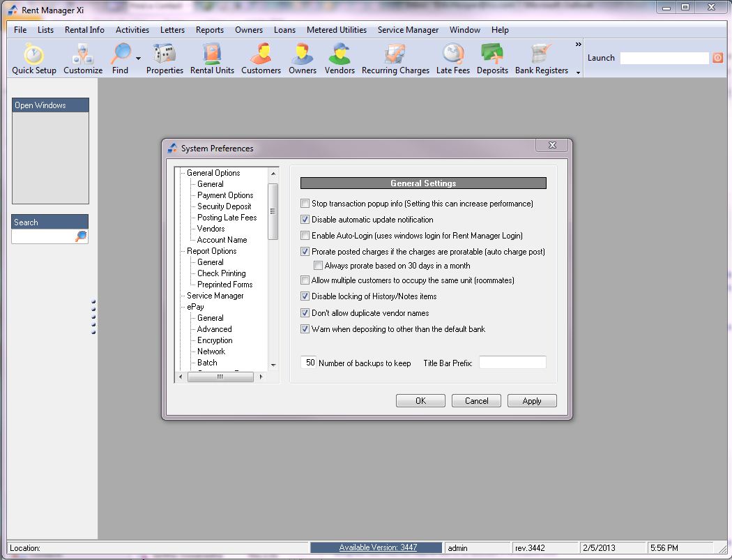Click tree scroll down arrow
732x560 pixels.
[x=273, y=365]
